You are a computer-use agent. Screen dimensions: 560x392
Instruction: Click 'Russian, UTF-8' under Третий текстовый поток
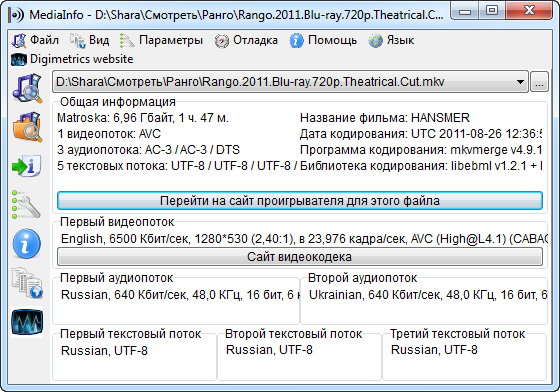[434, 350]
